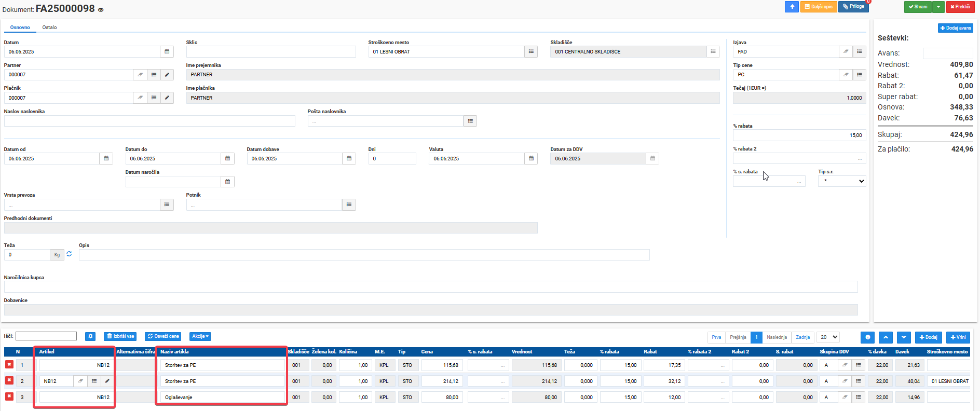The height and width of the screenshot is (411, 980).
Task: Open table settings gear next to Išči
Action: click(90, 336)
